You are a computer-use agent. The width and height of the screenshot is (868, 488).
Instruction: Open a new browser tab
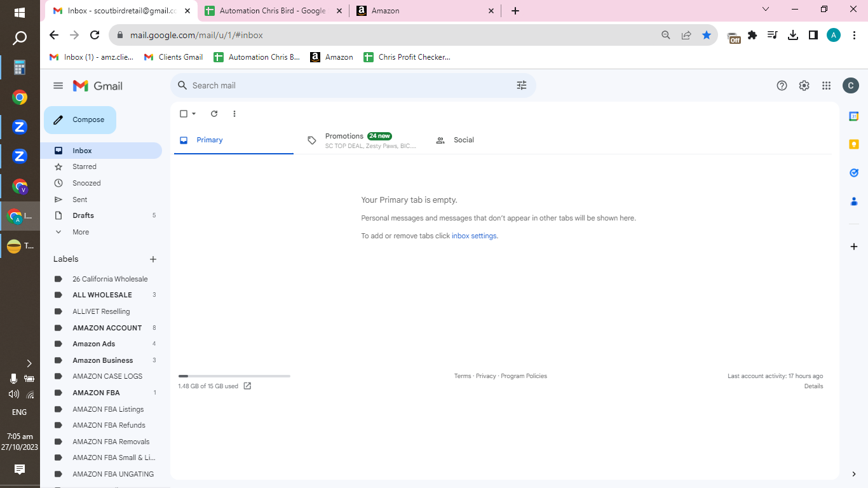515,11
